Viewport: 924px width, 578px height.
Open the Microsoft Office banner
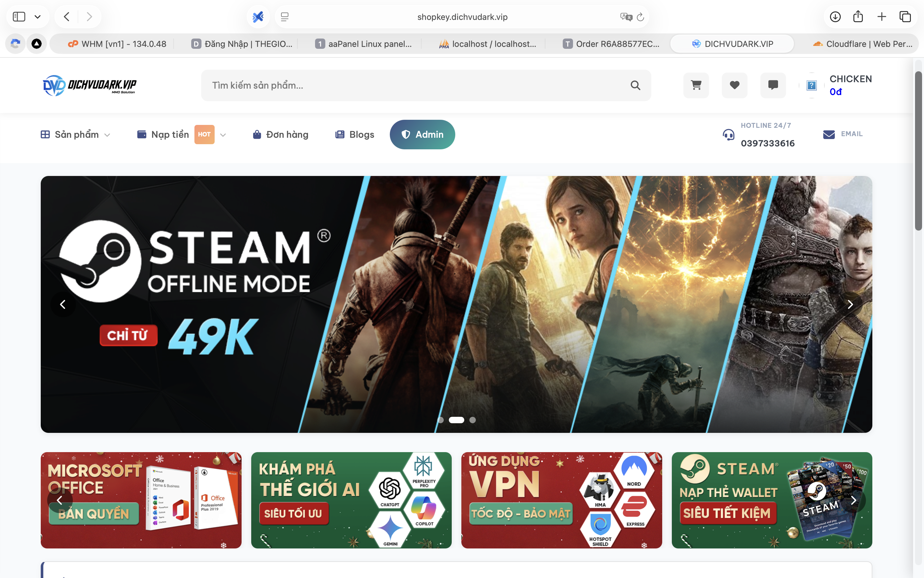(141, 500)
